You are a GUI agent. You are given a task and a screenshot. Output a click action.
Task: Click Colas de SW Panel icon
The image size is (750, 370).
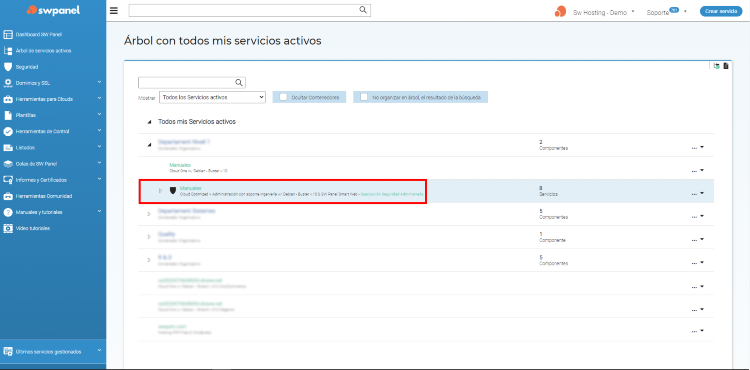coord(8,164)
